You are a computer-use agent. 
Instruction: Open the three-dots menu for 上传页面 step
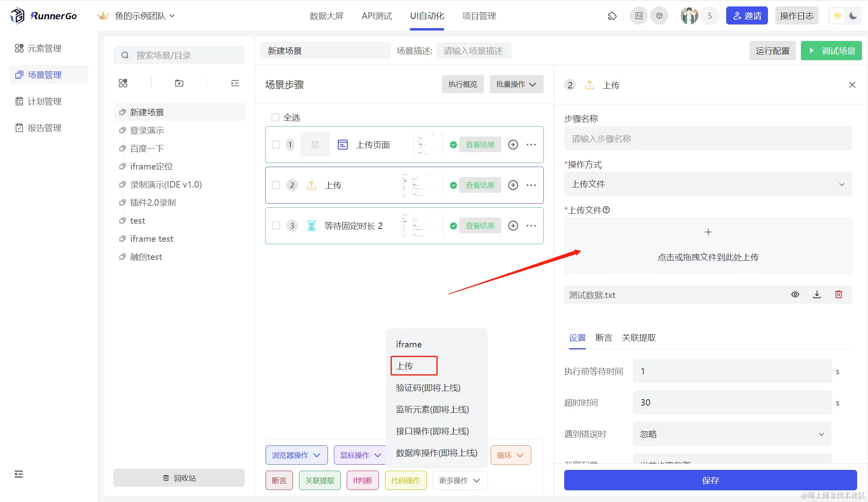point(531,145)
